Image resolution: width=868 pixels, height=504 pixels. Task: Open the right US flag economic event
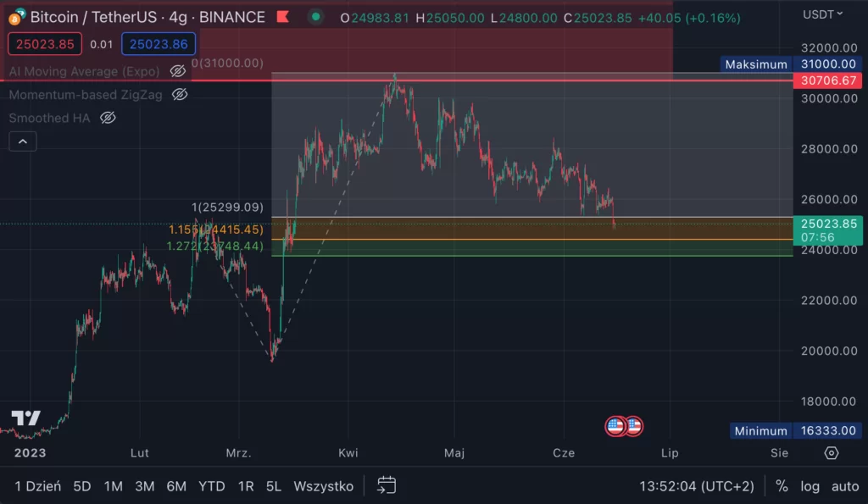coord(632,426)
